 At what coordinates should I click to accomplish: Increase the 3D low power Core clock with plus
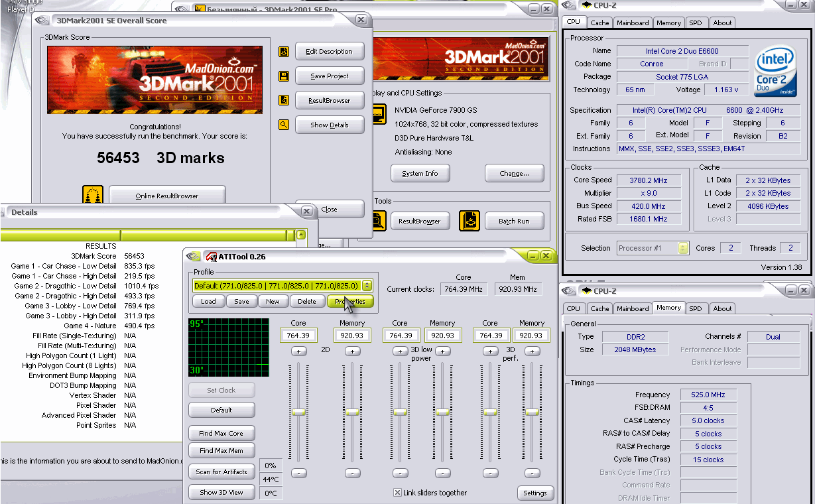[400, 351]
